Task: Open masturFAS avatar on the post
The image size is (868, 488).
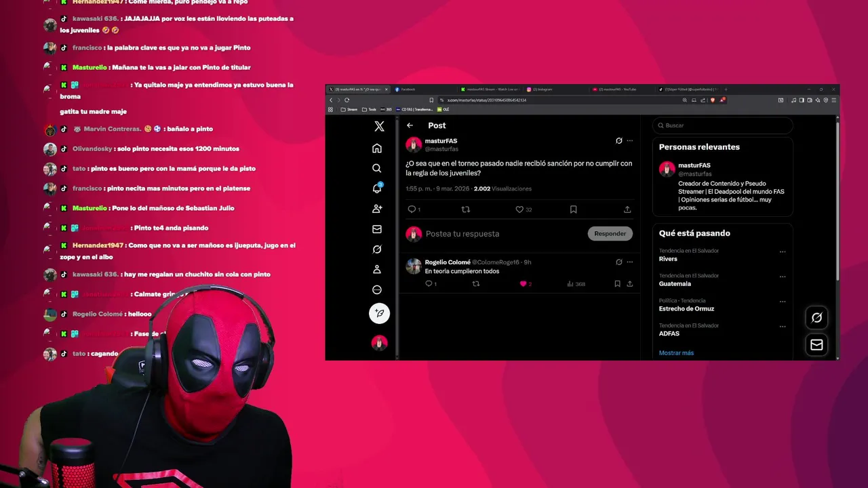Action: point(414,145)
